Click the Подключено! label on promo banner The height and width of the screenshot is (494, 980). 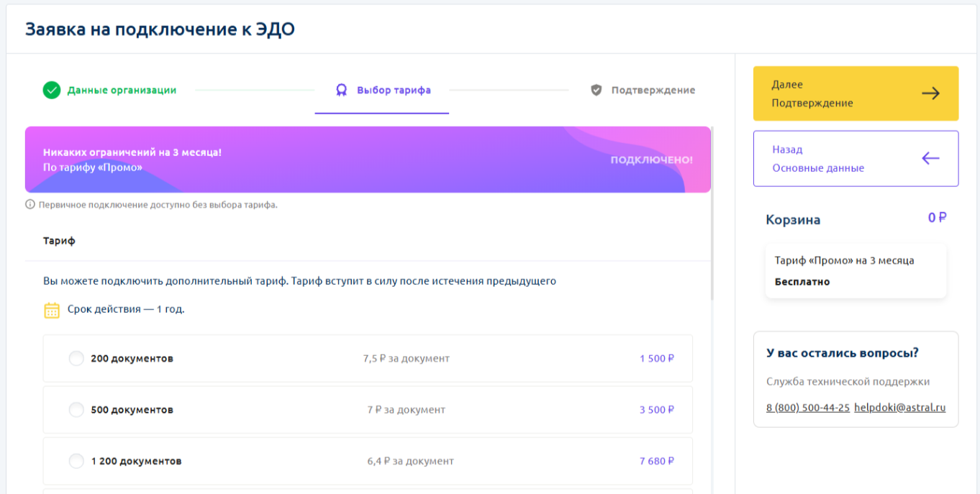pyautogui.click(x=652, y=160)
